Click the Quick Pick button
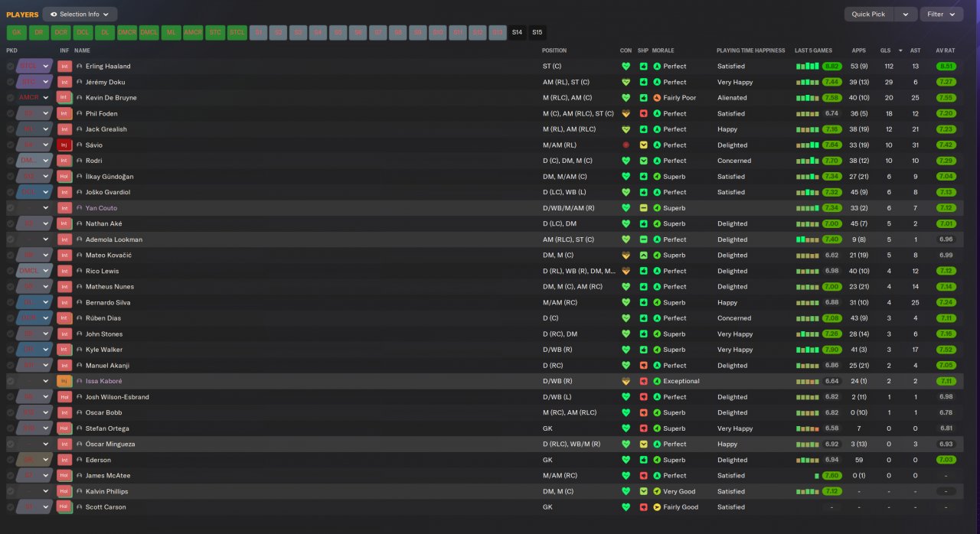This screenshot has width=980, height=534. [x=868, y=14]
